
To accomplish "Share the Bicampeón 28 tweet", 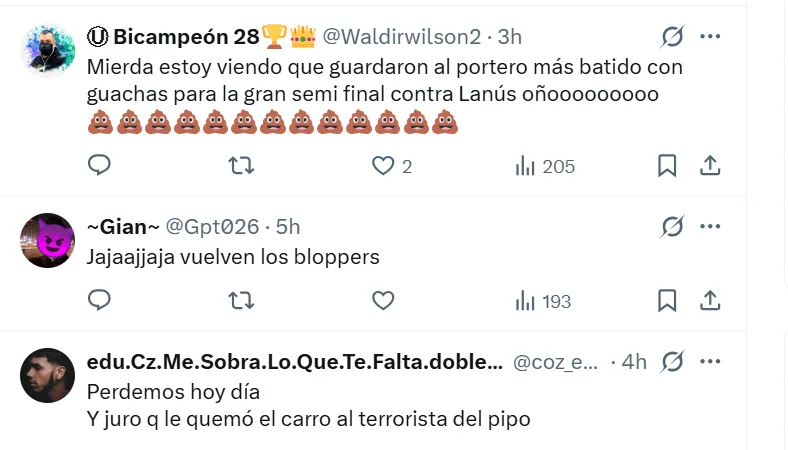I will 710,165.
